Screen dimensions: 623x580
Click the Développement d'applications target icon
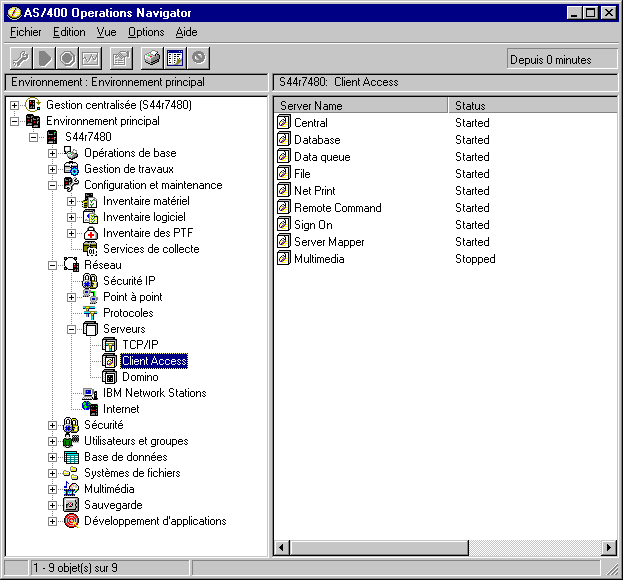(x=71, y=521)
